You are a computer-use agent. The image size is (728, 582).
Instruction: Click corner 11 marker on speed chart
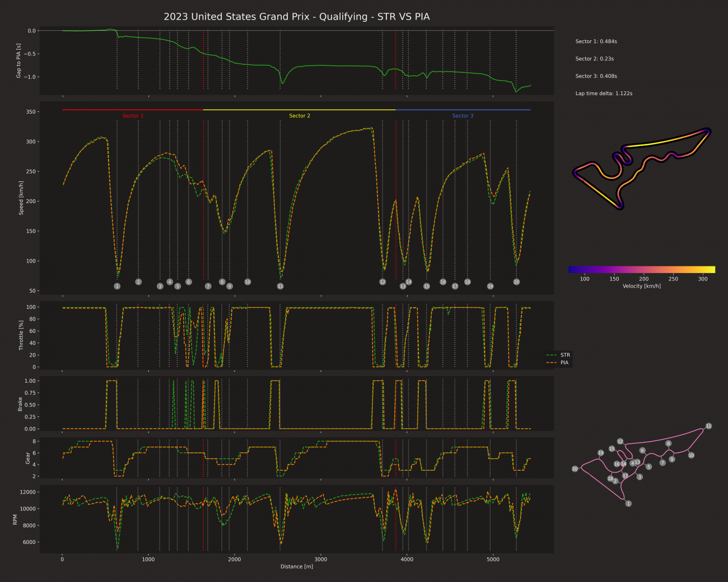[x=280, y=286]
